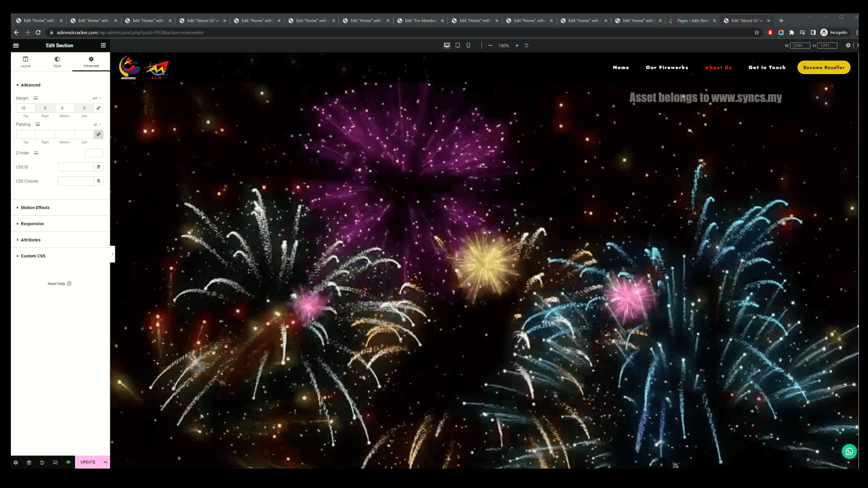Click the site logo in header
The width and height of the screenshot is (868, 488).
coord(144,68)
